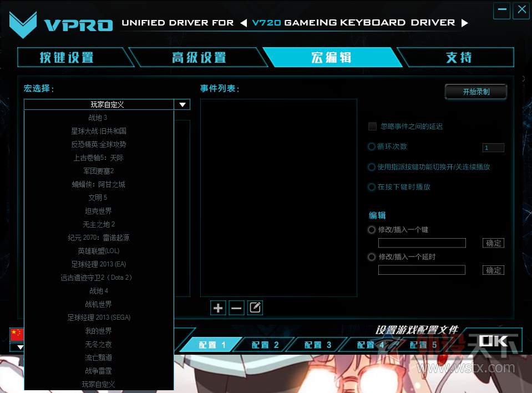Click the minus icon to delete a macro
This screenshot has width=532, height=393.
coord(236,308)
